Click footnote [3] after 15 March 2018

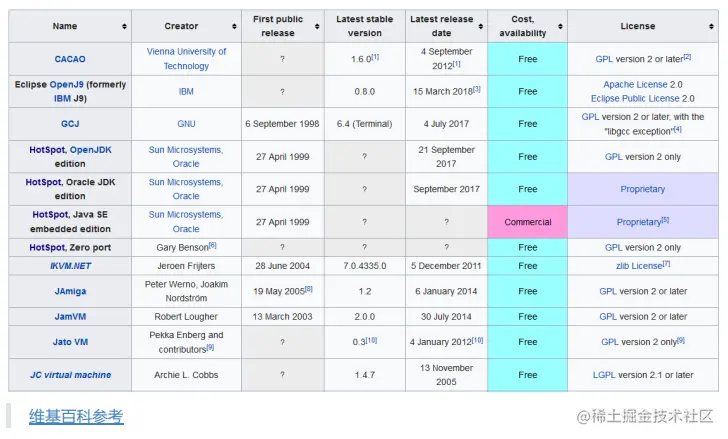477,89
